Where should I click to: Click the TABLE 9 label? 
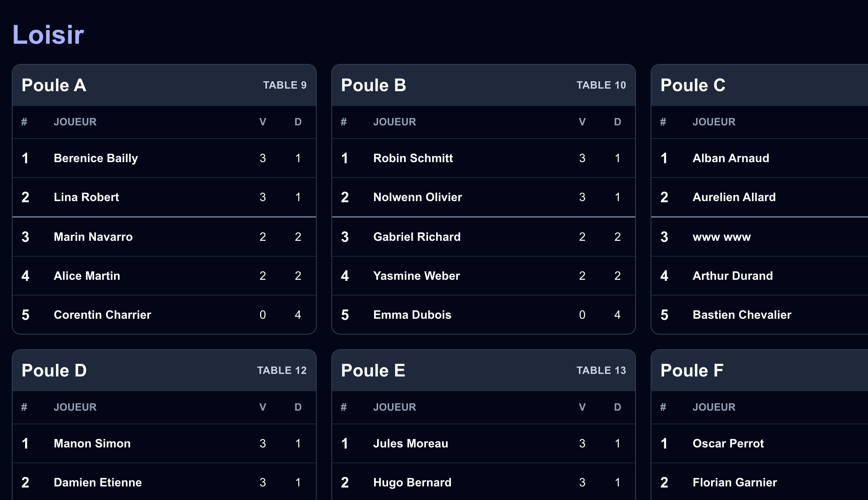tap(285, 85)
